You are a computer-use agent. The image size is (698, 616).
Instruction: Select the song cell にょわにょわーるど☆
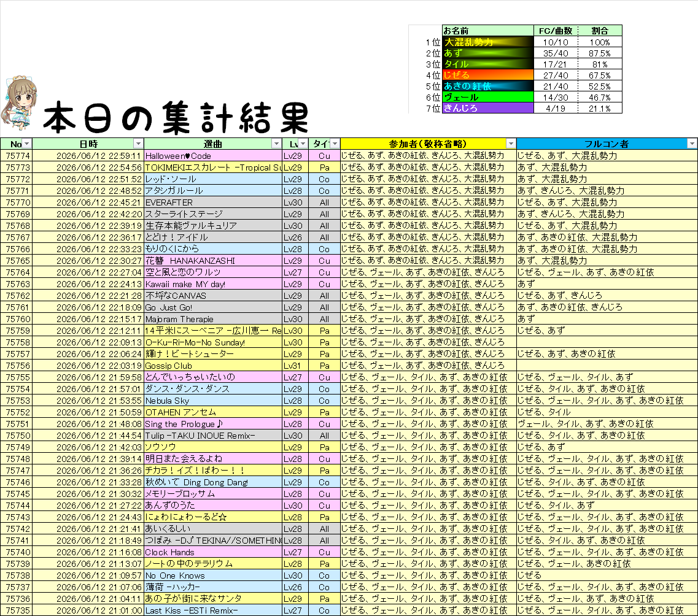pyautogui.click(x=213, y=517)
